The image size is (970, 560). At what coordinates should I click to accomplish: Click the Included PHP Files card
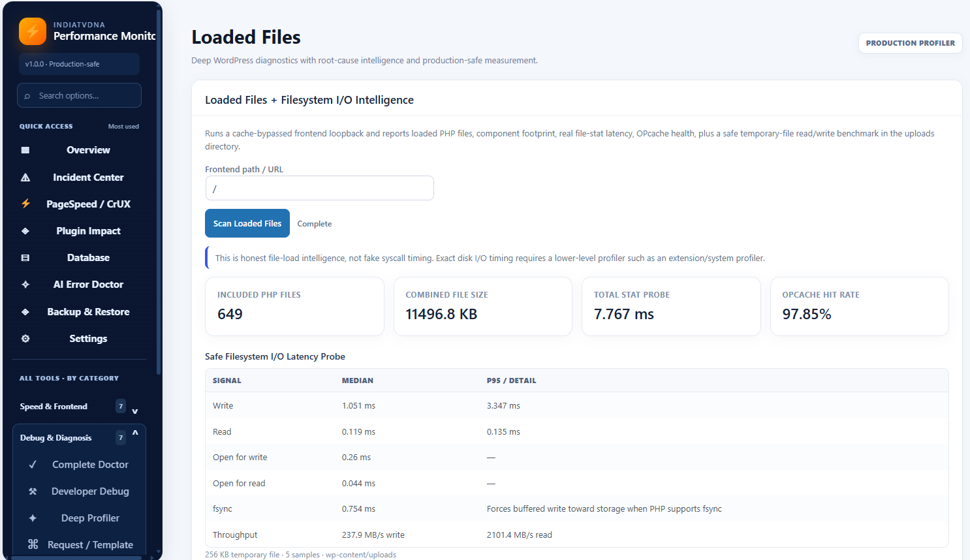point(294,306)
